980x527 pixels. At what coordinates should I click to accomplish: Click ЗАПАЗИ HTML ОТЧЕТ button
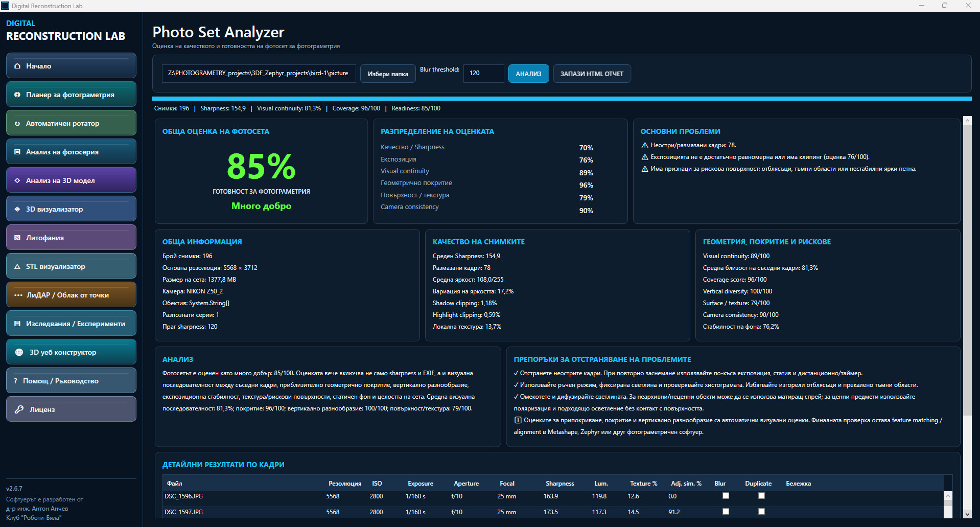[592, 74]
